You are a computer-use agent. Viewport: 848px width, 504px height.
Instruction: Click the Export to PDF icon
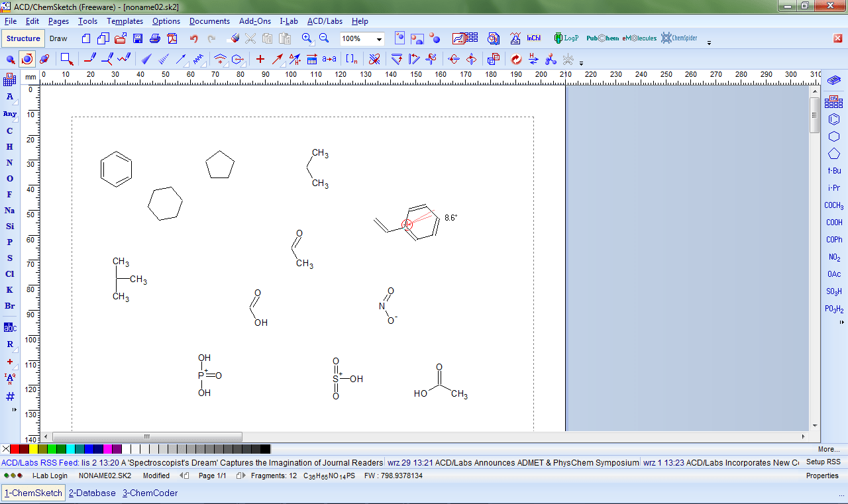tap(172, 38)
